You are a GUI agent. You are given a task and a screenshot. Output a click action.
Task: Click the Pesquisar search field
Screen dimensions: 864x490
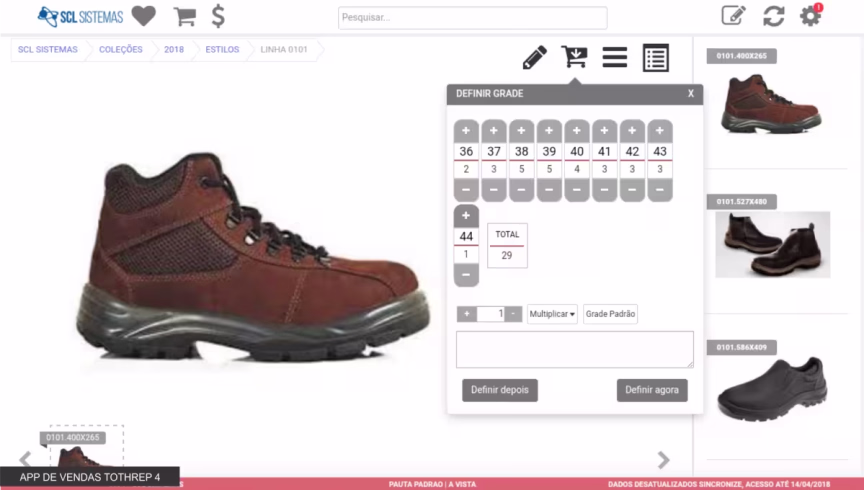[472, 18]
